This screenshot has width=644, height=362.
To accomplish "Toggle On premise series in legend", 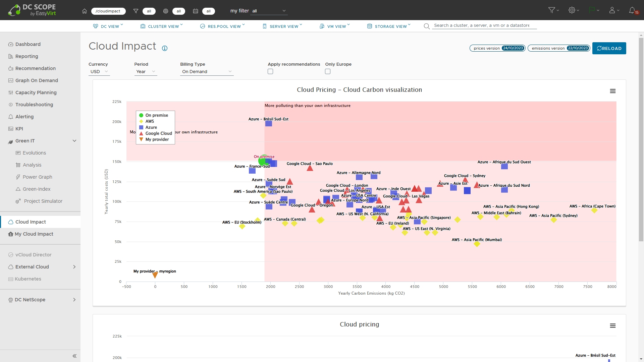I will pos(154,115).
